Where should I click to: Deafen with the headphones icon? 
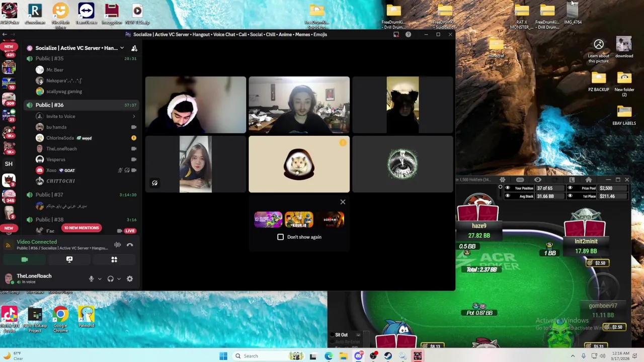coord(110,279)
